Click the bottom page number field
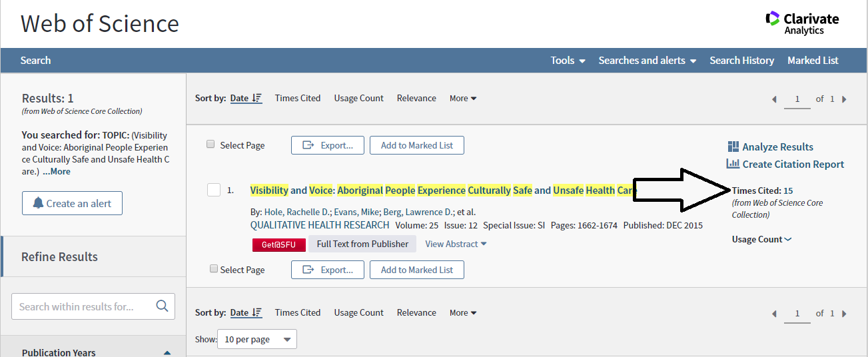The width and height of the screenshot is (868, 357). click(797, 314)
